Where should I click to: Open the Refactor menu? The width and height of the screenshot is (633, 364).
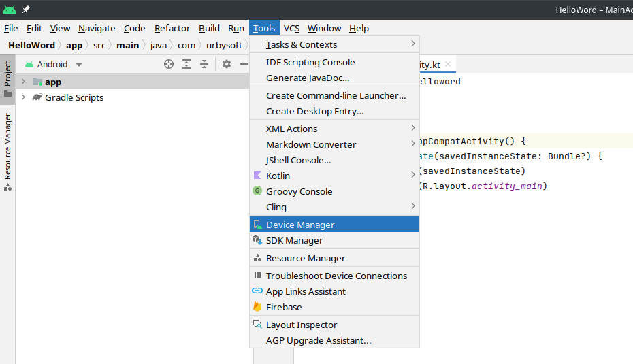pos(172,28)
